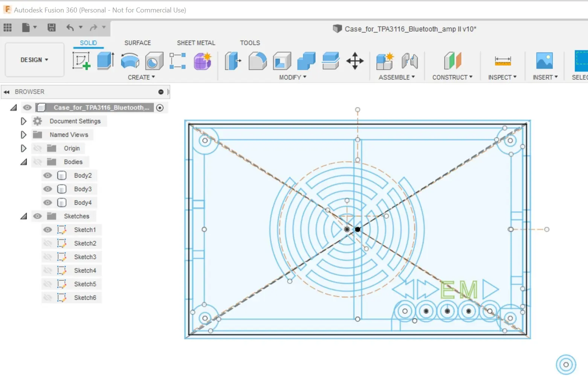Screen dimensions: 588x385
Task: Redo the last undone action
Action: [93, 28]
